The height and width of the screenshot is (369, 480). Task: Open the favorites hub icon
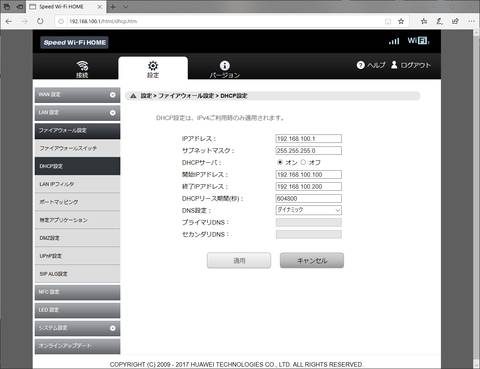tap(424, 21)
